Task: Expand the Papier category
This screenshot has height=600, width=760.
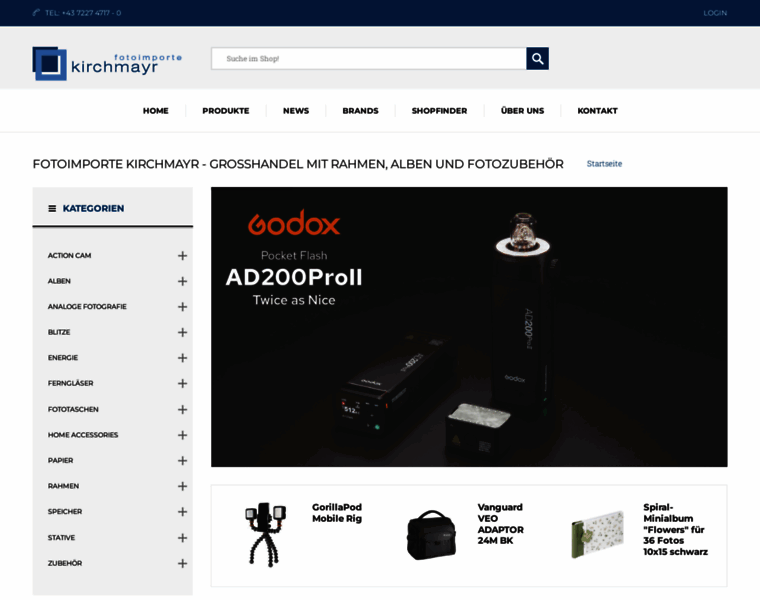Action: pyautogui.click(x=182, y=460)
